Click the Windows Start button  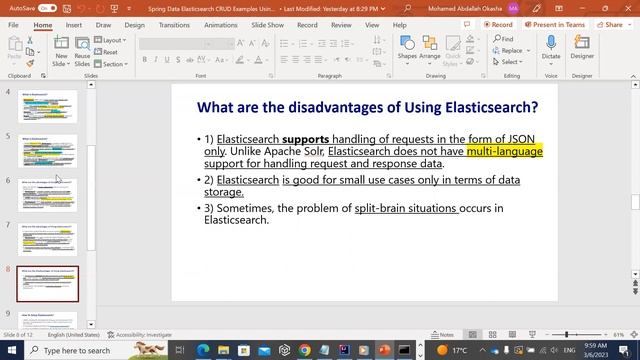[11, 350]
